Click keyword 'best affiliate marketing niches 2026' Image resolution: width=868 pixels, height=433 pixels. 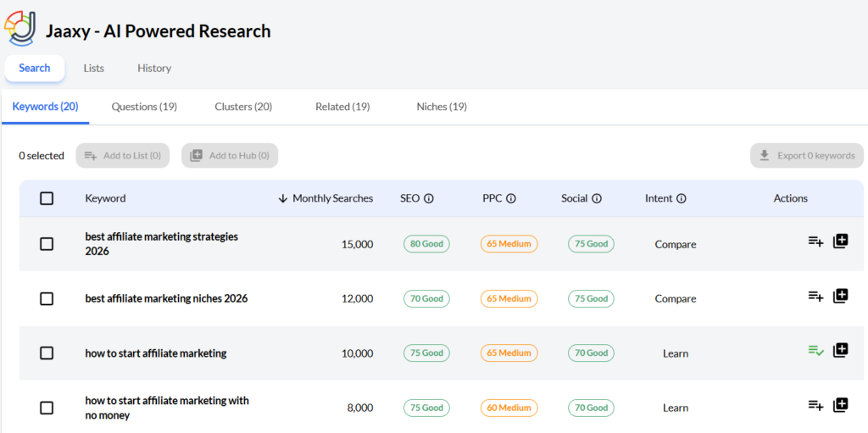166,298
